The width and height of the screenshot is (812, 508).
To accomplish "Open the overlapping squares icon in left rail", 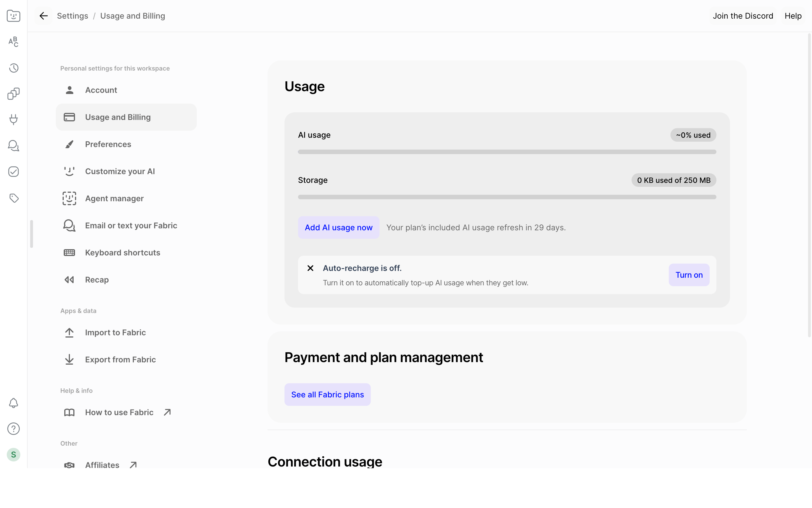I will pyautogui.click(x=14, y=94).
